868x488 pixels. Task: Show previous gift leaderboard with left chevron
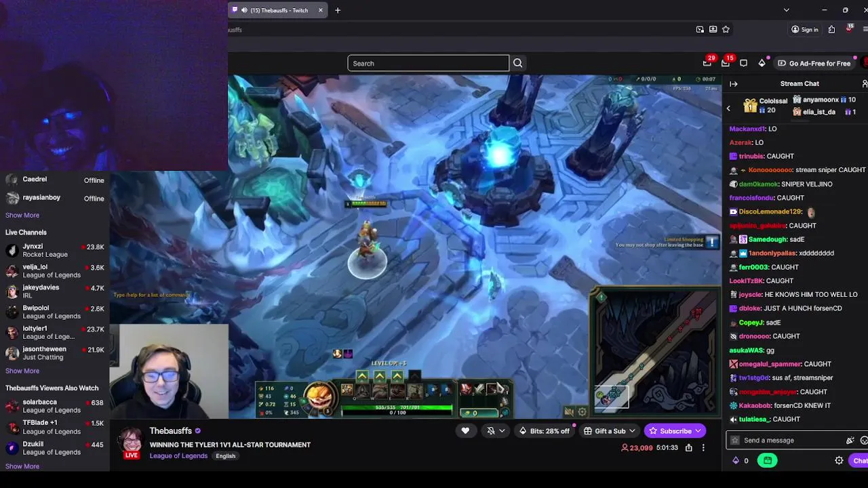click(728, 108)
